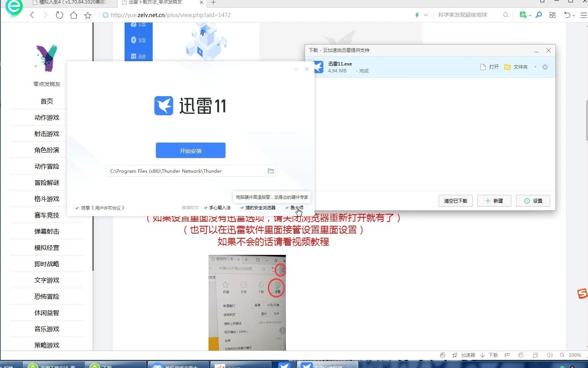Expand the dropdown next to lightning icon
This screenshot has height=368, width=588.
coord(426,15)
